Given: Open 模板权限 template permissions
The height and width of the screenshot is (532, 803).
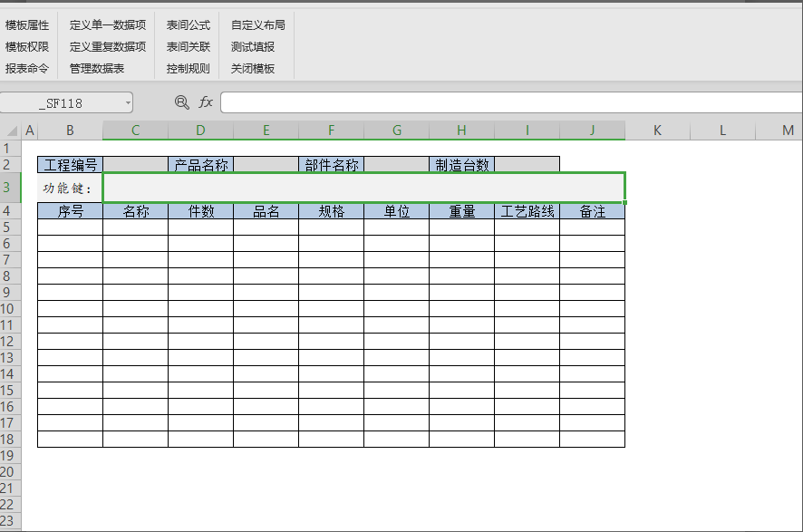Looking at the screenshot, I should pyautogui.click(x=27, y=47).
